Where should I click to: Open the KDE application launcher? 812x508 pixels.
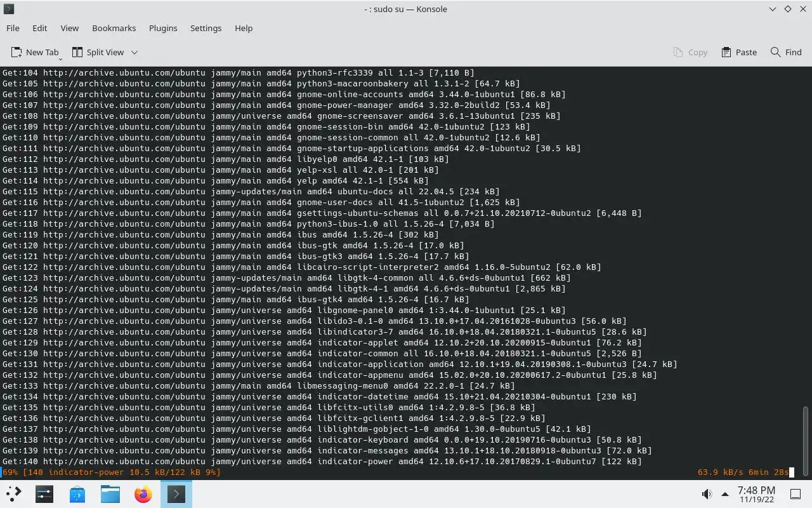point(13,493)
